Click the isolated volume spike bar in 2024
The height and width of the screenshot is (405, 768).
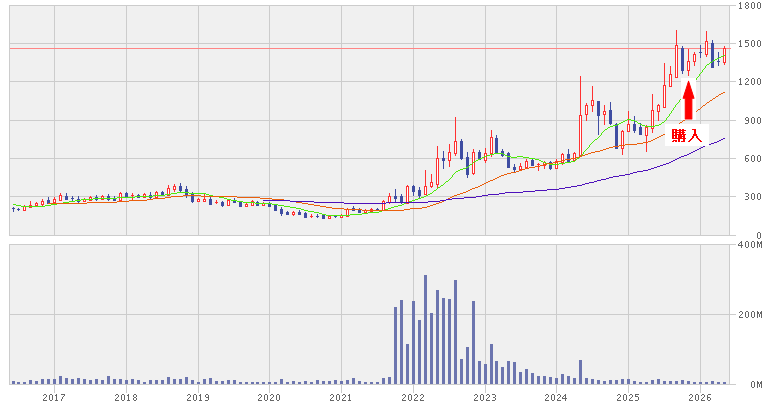point(580,372)
